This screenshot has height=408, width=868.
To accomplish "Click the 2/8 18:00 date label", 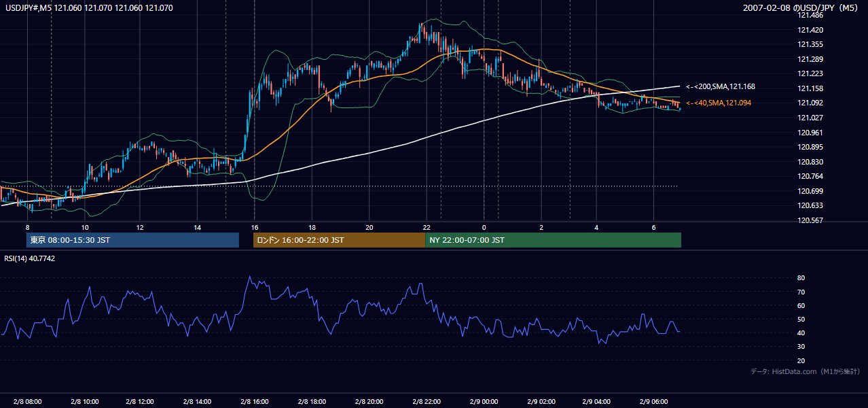I will [x=313, y=401].
